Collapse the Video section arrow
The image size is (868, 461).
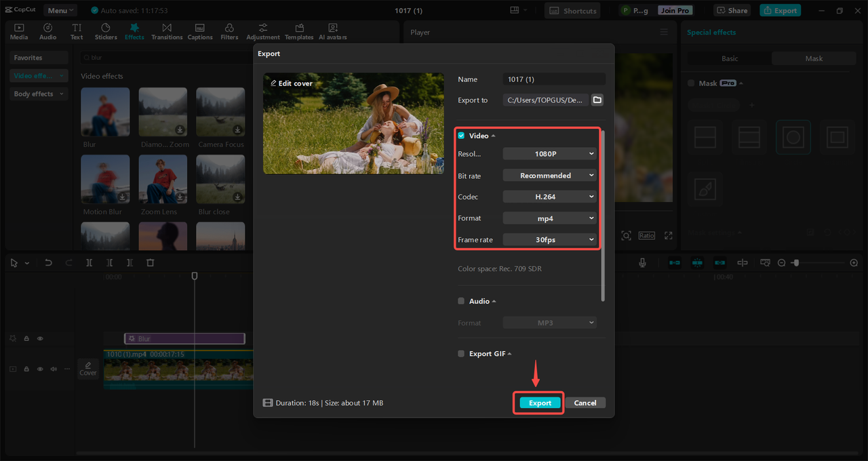pos(494,136)
